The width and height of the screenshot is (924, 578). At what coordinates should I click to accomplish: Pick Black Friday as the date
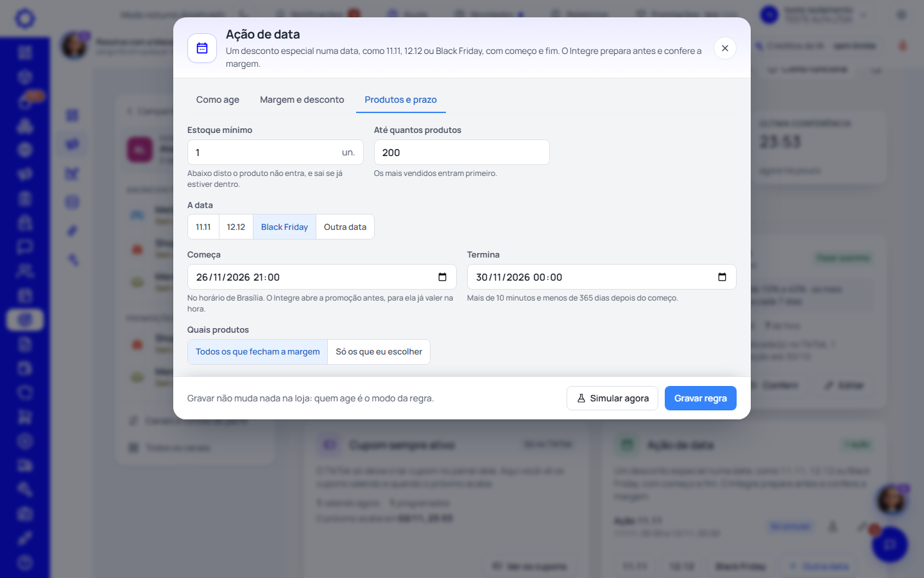pyautogui.click(x=284, y=227)
